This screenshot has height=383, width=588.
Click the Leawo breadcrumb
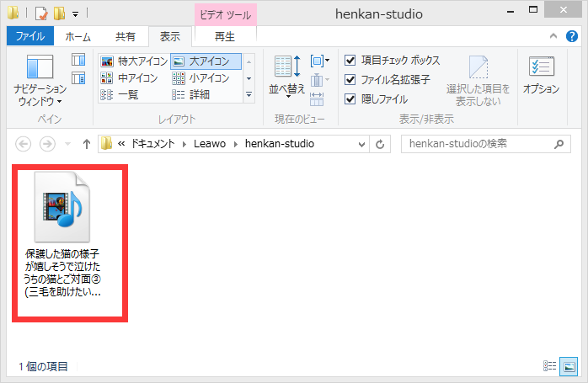point(210,144)
